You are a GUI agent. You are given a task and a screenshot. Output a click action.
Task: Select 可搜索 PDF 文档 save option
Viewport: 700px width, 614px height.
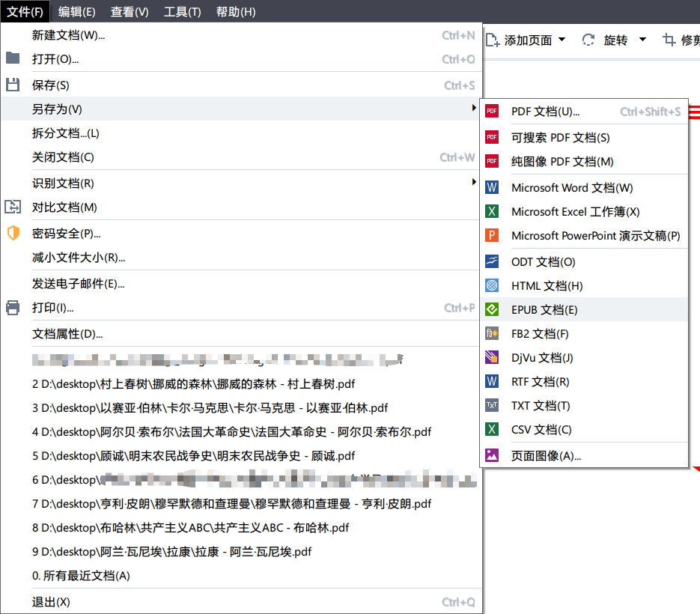[560, 138]
